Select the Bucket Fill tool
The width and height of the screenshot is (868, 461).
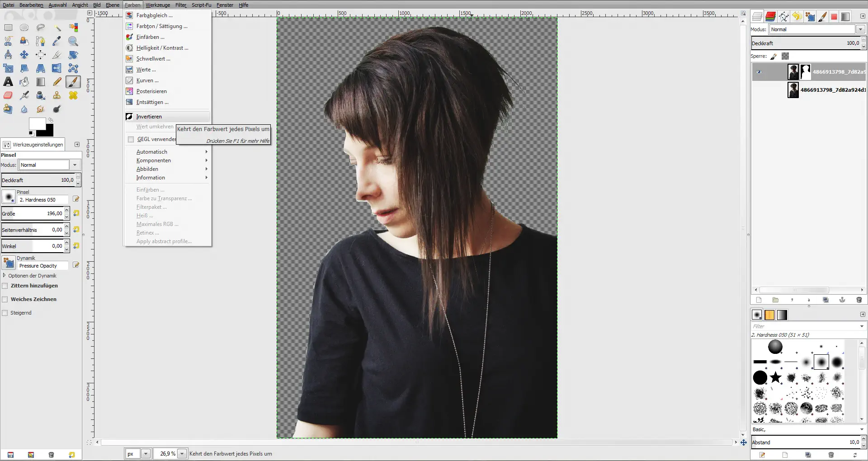point(24,82)
